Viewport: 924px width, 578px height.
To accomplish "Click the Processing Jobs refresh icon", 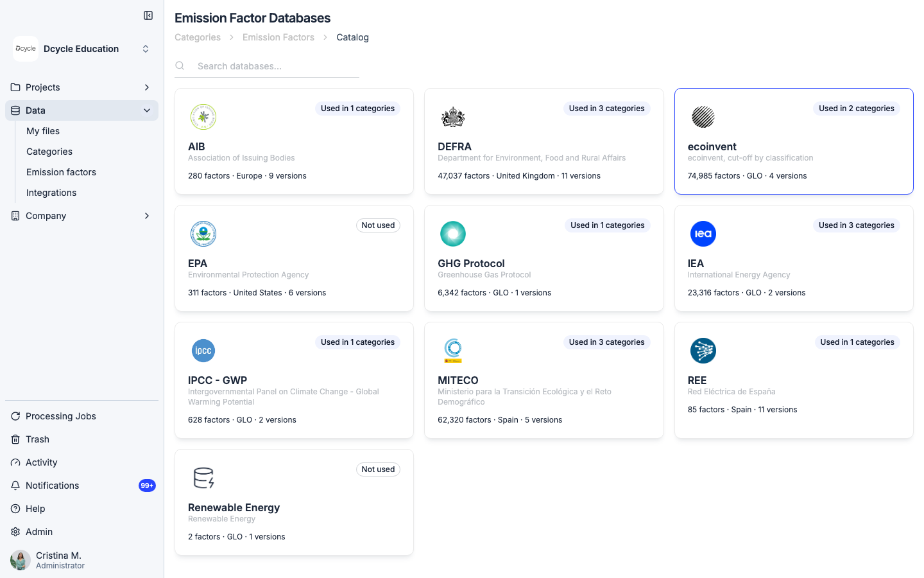I will point(15,416).
